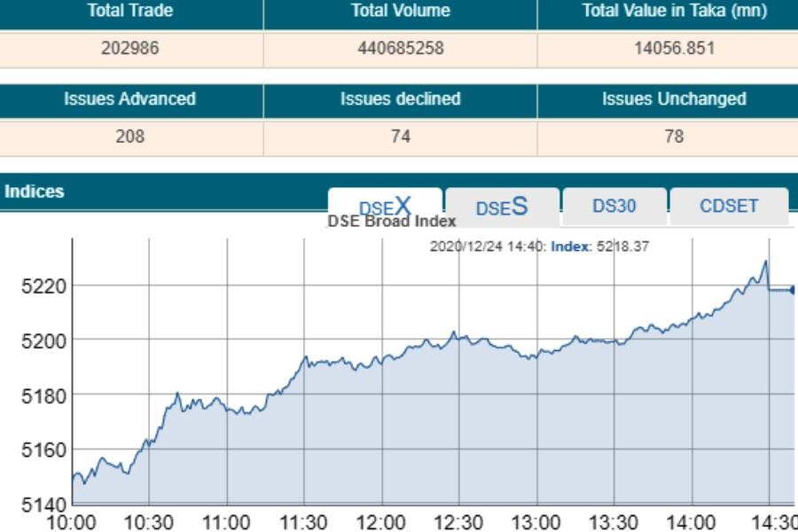Select the DS30 tab
Screen dimensions: 798x532
point(614,206)
